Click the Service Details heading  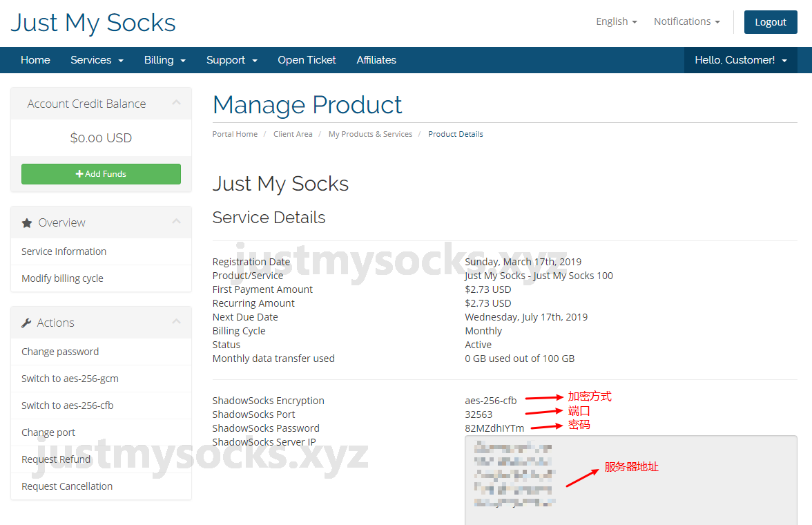[269, 218]
